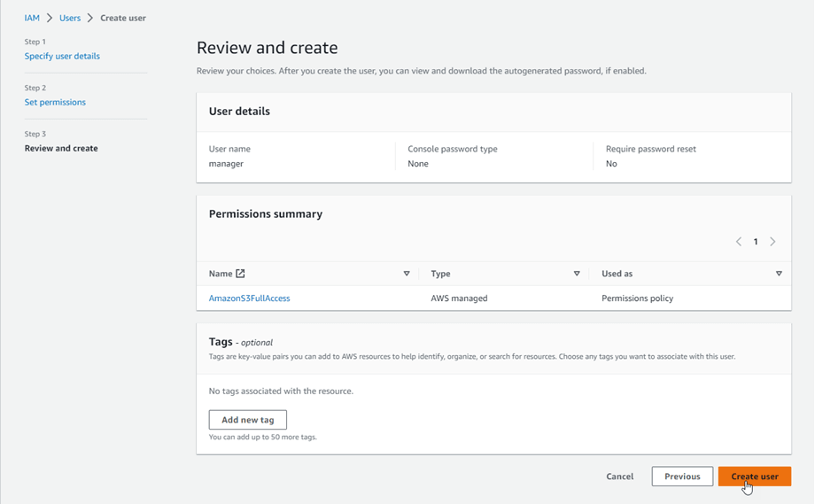Click the Type column sort triangle

pos(577,274)
